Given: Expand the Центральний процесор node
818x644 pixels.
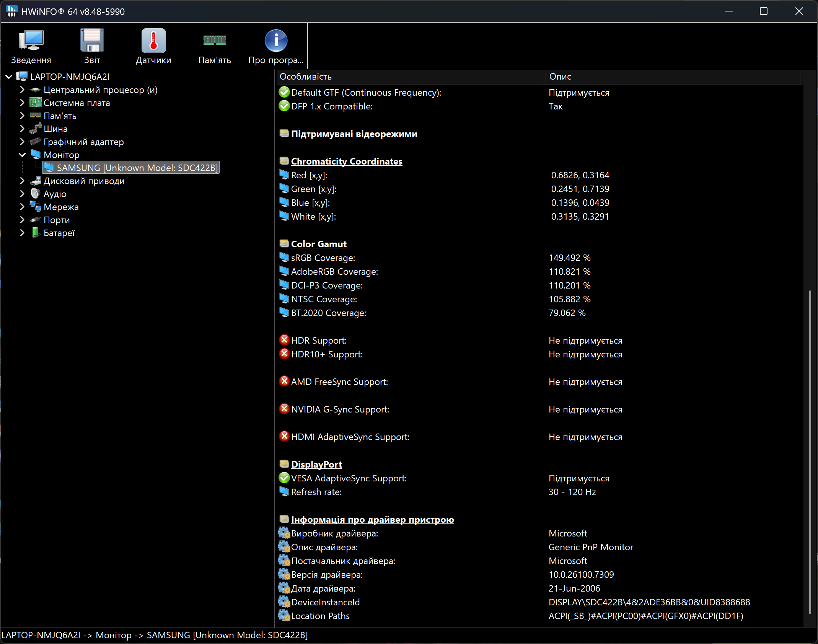Looking at the screenshot, I should coord(22,90).
